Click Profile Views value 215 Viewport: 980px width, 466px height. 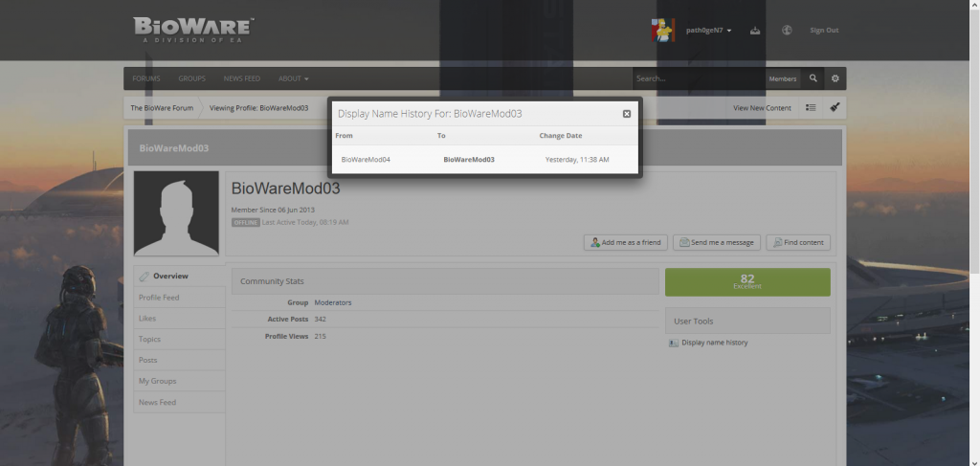[320, 337]
